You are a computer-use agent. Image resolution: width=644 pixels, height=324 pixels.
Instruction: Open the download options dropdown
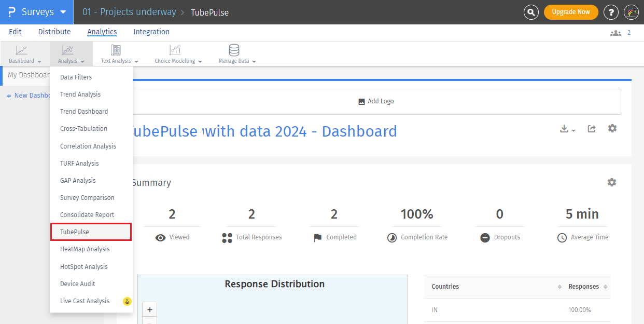(568, 129)
